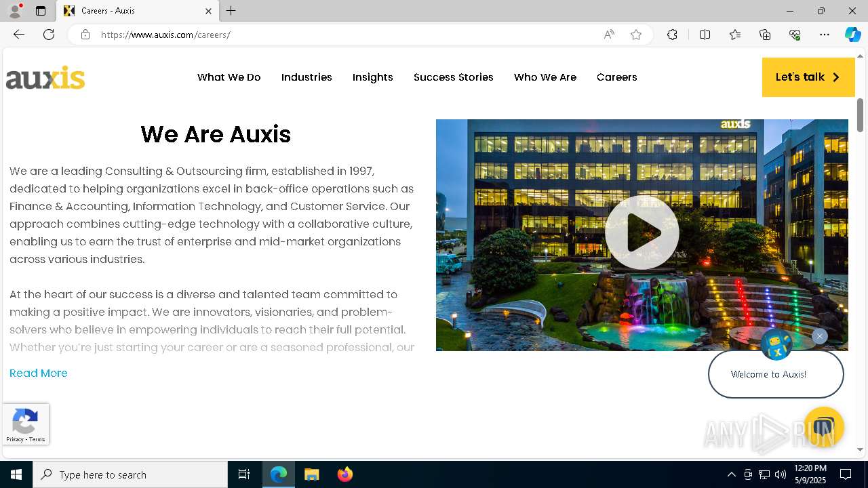Open Windows Start menu

pos(16,474)
